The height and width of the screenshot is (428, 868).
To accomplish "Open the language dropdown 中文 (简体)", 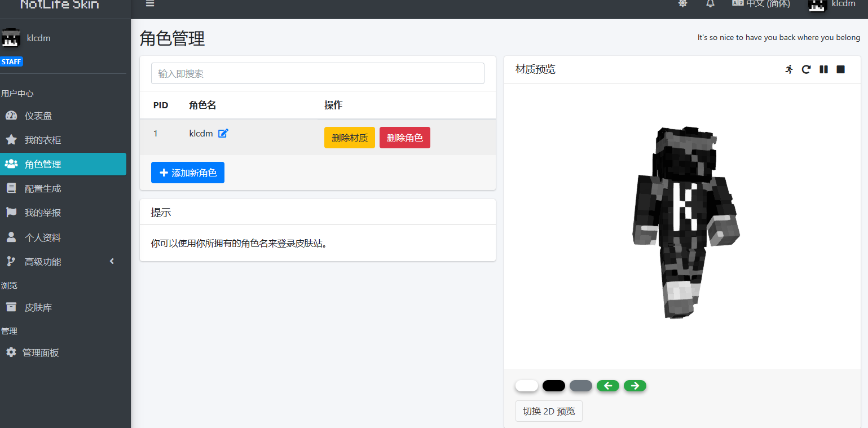I will click(761, 3).
